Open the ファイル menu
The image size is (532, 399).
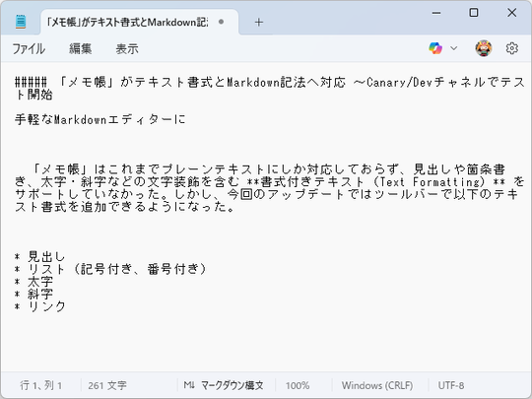[29, 49]
